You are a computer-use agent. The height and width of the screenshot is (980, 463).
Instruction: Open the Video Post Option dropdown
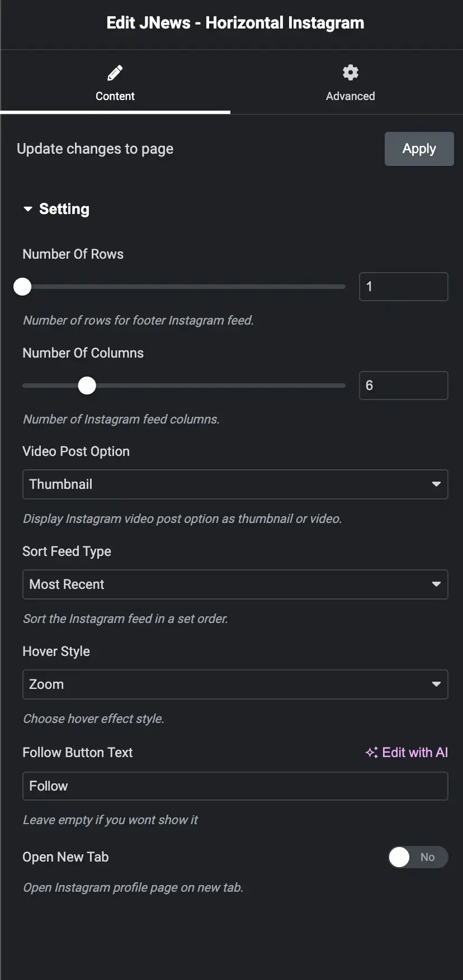tap(235, 484)
